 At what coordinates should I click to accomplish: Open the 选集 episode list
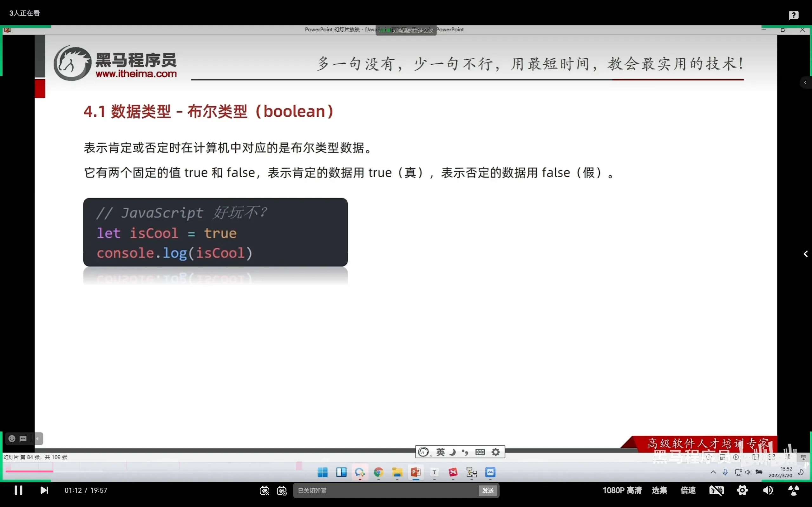pos(659,490)
